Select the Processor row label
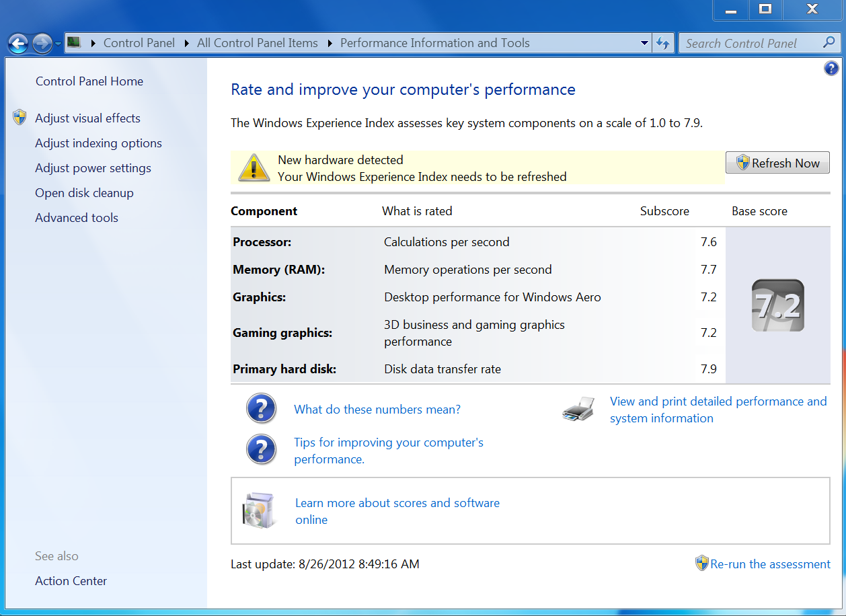Image resolution: width=846 pixels, height=616 pixels. click(x=262, y=242)
